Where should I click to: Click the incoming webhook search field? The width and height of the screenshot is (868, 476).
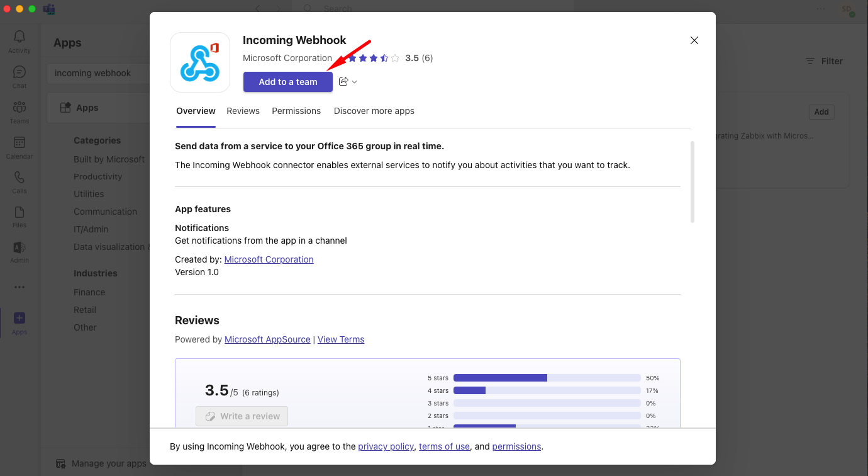pyautogui.click(x=98, y=73)
